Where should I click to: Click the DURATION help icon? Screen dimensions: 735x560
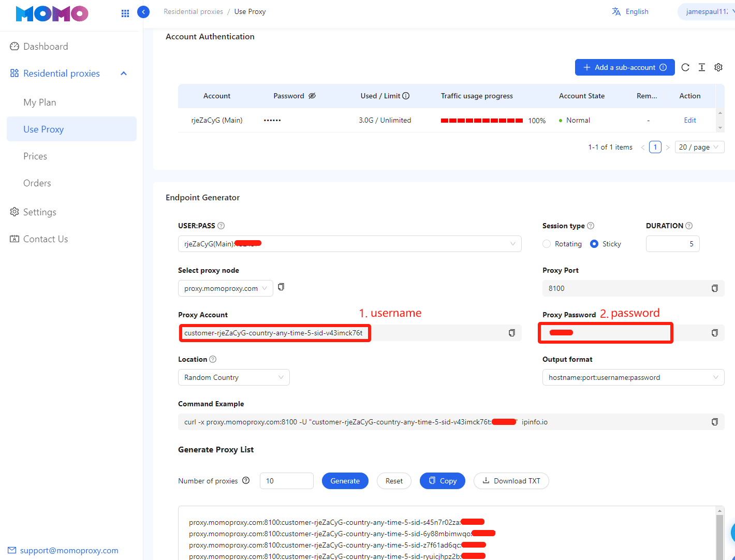tap(689, 226)
